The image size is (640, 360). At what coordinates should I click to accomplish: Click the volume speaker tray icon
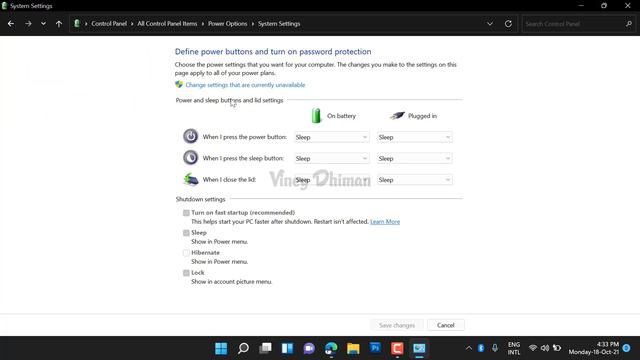544,348
